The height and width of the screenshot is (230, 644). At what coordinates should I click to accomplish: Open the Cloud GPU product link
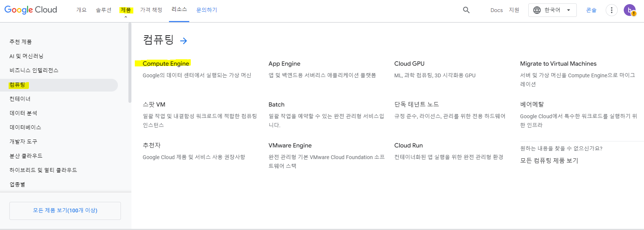(409, 63)
